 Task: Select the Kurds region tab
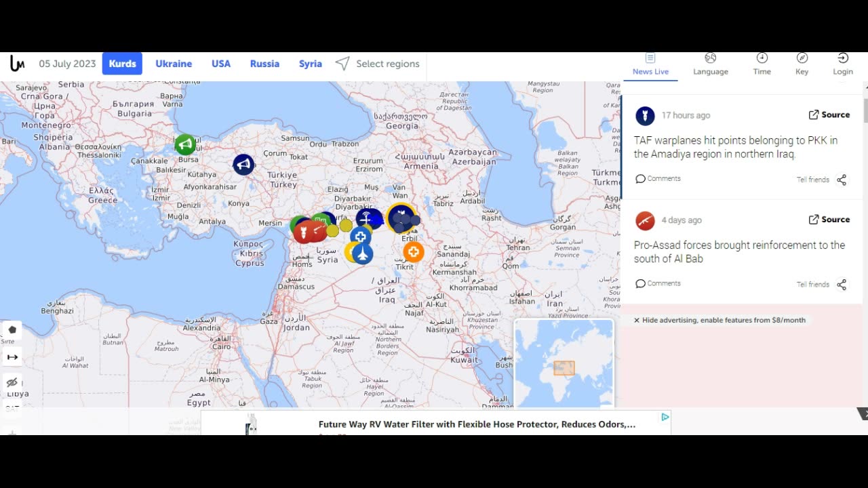[x=122, y=64]
